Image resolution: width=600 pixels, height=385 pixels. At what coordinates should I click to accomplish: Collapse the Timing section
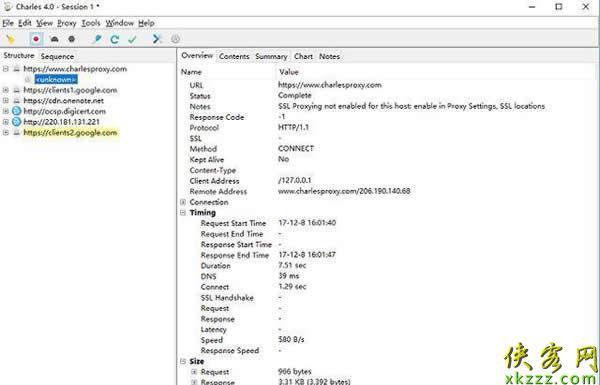click(x=183, y=213)
